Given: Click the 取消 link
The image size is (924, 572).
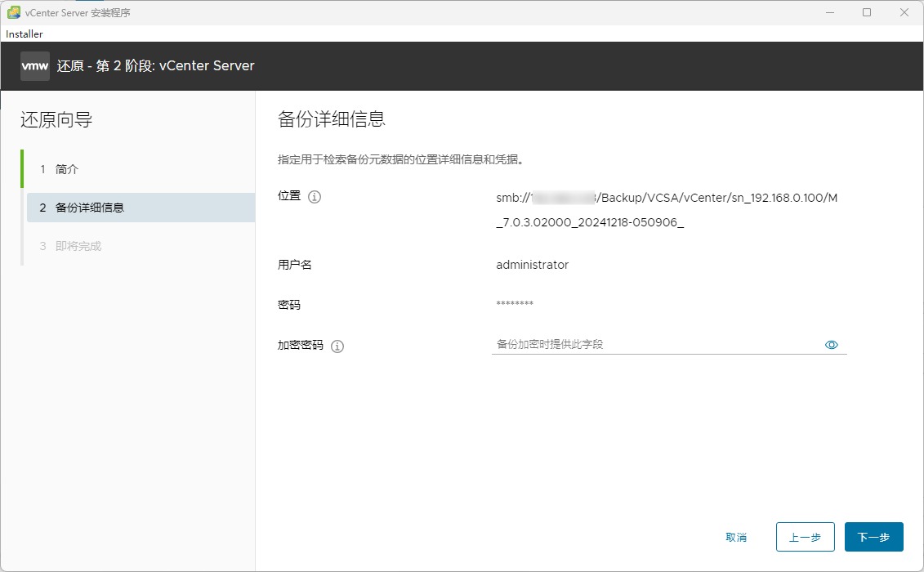Looking at the screenshot, I should (x=736, y=538).
